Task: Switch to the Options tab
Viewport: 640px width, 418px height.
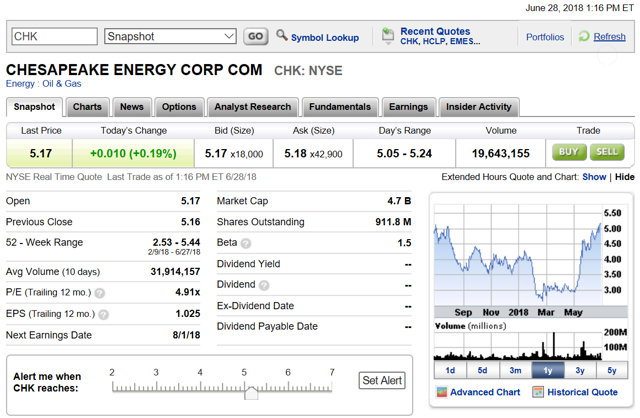Action: pos(179,107)
